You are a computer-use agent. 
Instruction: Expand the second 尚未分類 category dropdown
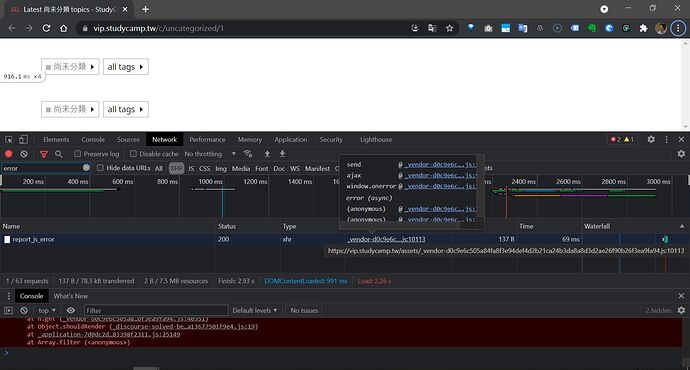70,109
